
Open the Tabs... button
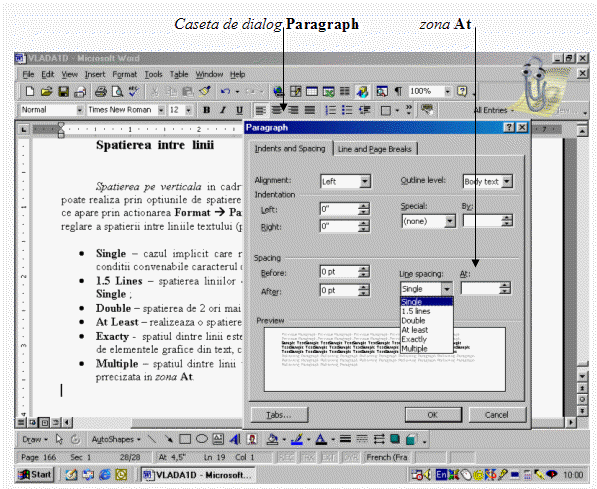click(x=279, y=415)
